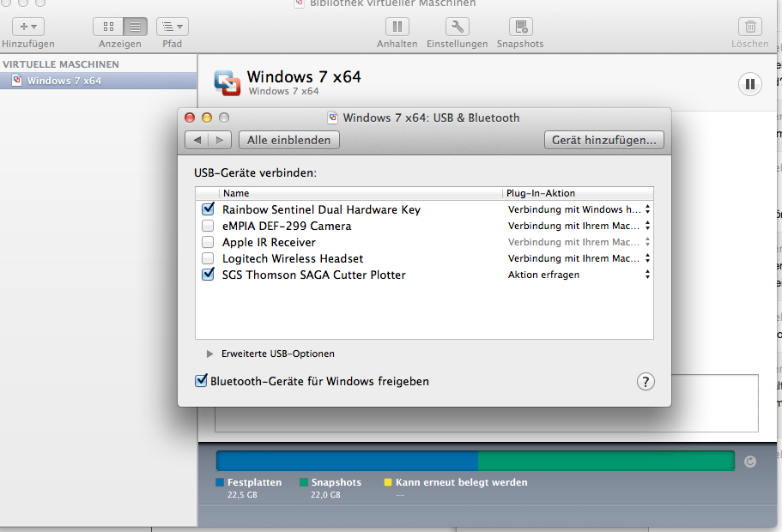Click the Festplatten 22,5 GB value
This screenshot has height=532, width=782.
pyautogui.click(x=242, y=495)
